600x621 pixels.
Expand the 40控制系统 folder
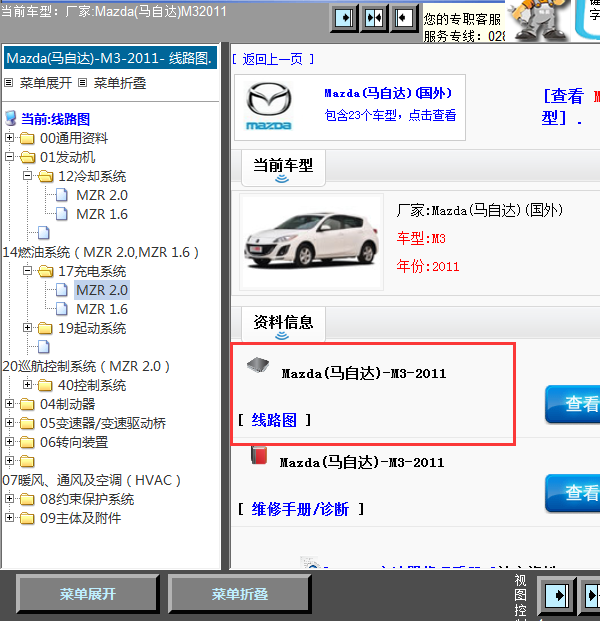pos(28,385)
